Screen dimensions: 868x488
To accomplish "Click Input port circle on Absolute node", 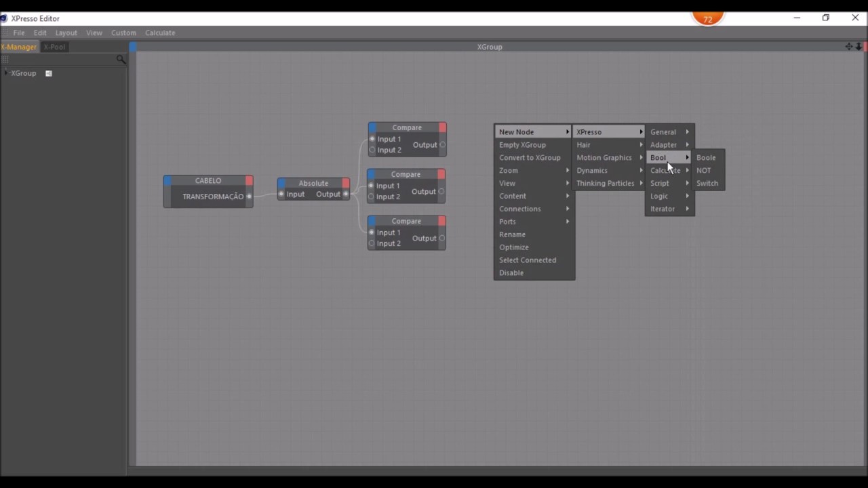I will [281, 195].
